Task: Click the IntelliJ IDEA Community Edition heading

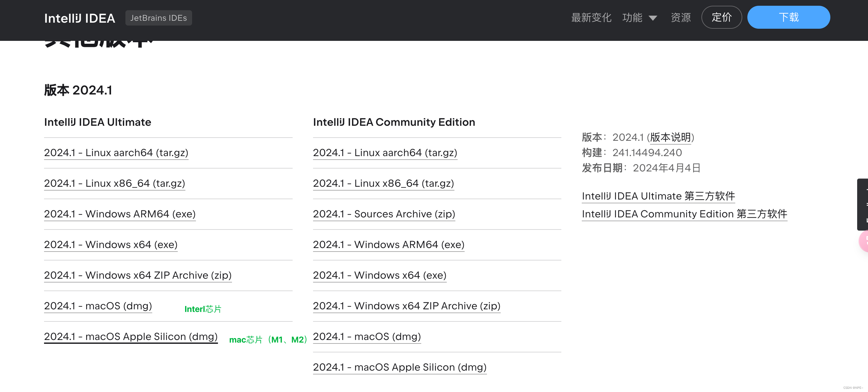Action: pyautogui.click(x=394, y=122)
